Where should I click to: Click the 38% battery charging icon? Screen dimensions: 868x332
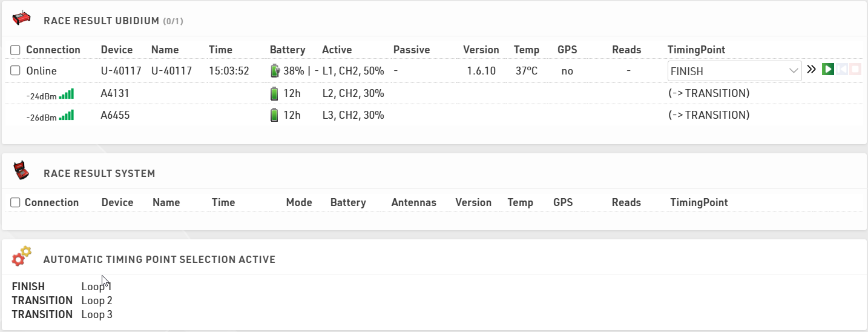[x=275, y=71]
